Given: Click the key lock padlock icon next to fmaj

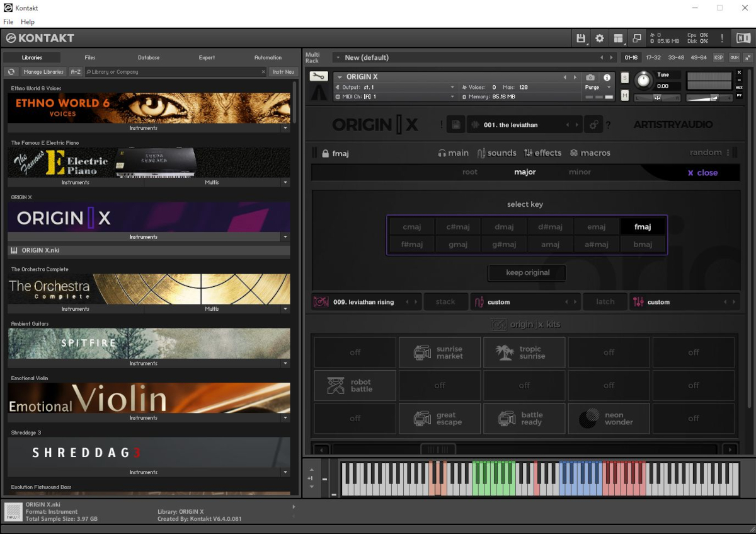Looking at the screenshot, I should pos(326,153).
